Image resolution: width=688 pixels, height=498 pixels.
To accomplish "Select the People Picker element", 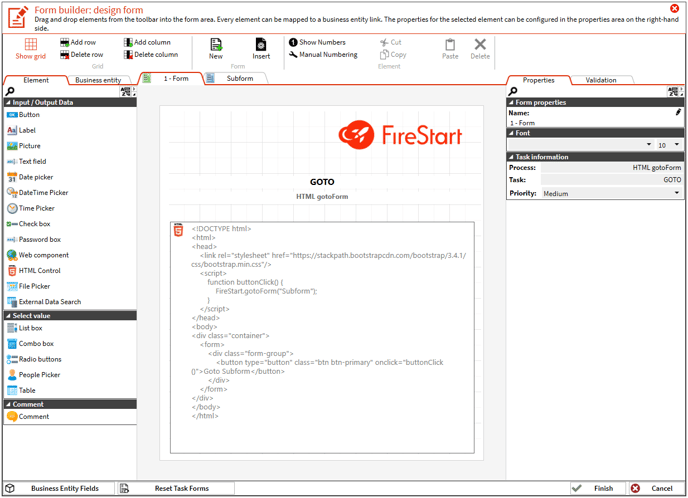I will click(33, 375).
